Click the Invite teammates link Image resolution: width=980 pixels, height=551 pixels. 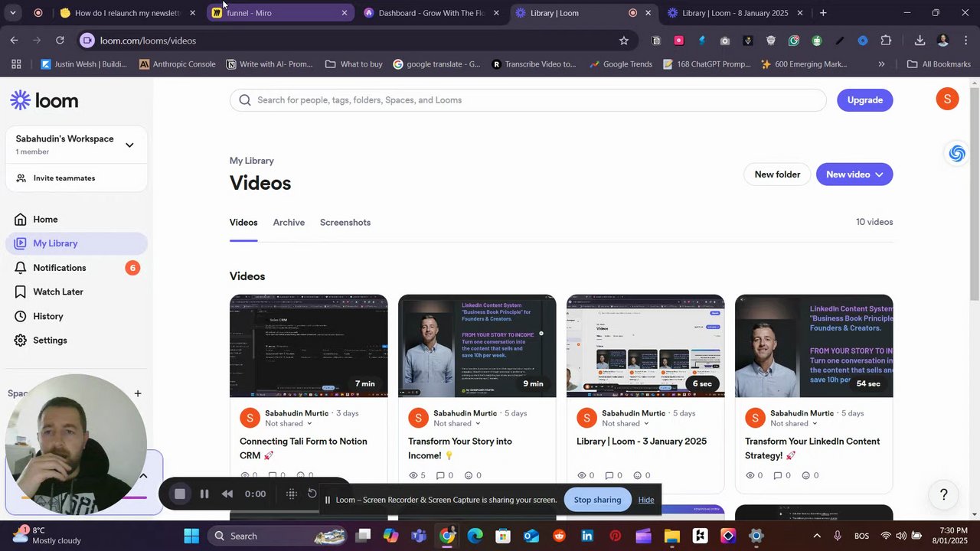point(64,178)
